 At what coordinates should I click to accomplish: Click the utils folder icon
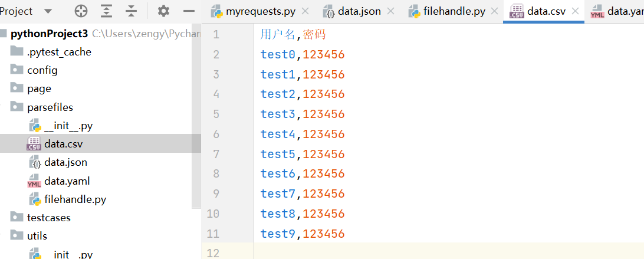17,235
